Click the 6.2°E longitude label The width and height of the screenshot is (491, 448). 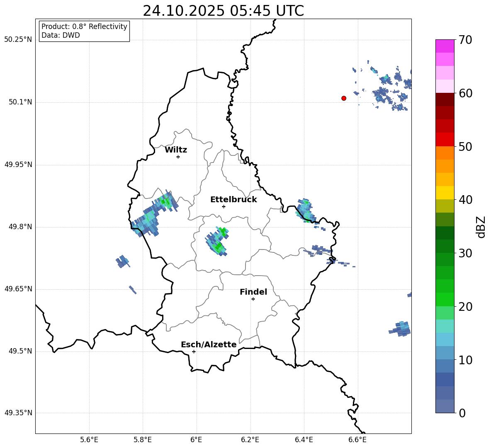250,440
